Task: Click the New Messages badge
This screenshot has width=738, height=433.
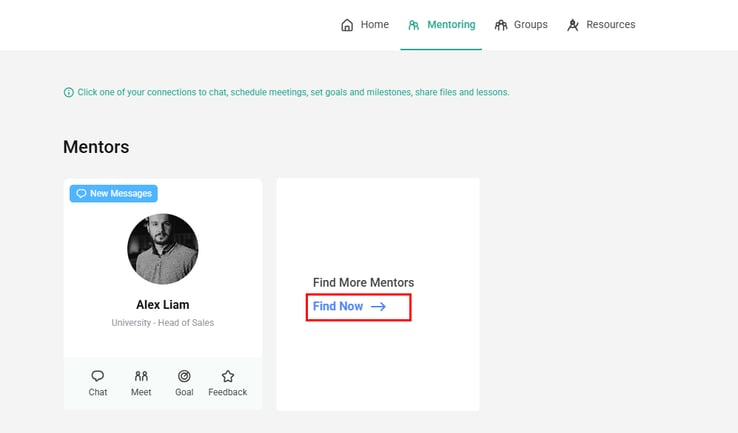Action: [x=114, y=194]
